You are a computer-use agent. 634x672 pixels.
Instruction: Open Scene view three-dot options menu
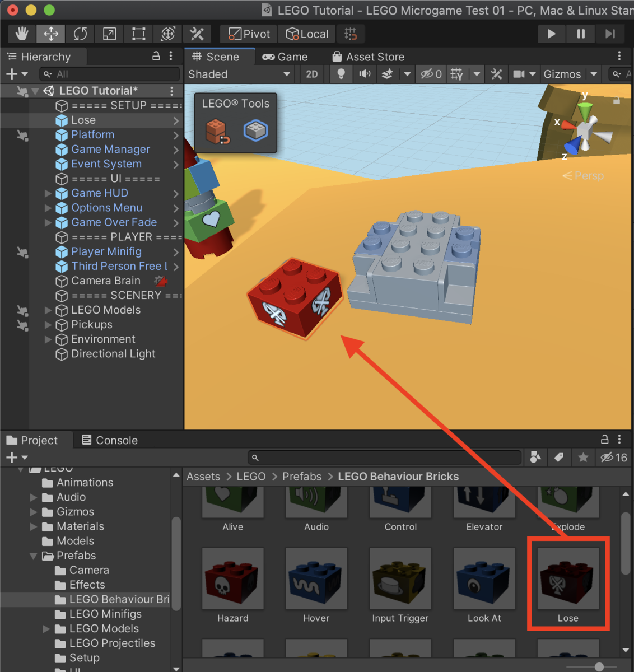tap(619, 56)
